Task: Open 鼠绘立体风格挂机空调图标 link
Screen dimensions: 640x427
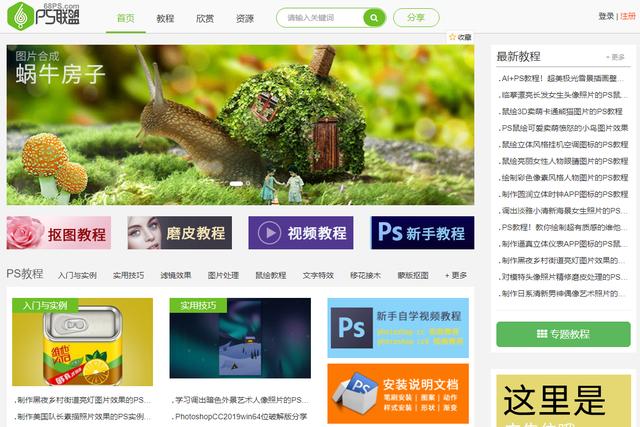Action: pyautogui.click(x=563, y=145)
